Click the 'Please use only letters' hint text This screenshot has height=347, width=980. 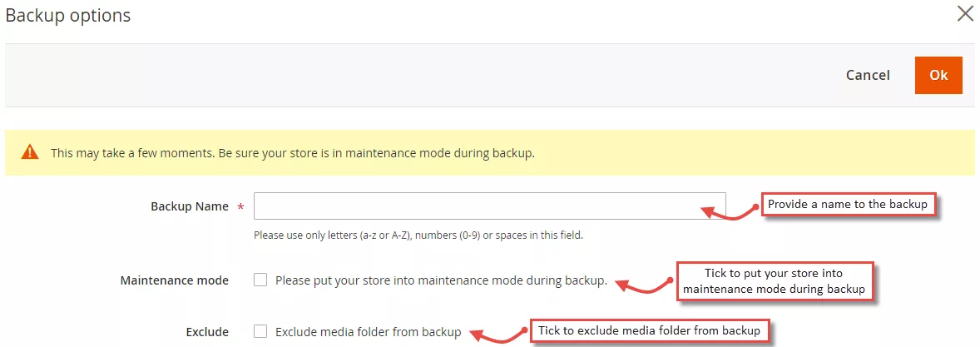pyautogui.click(x=418, y=235)
